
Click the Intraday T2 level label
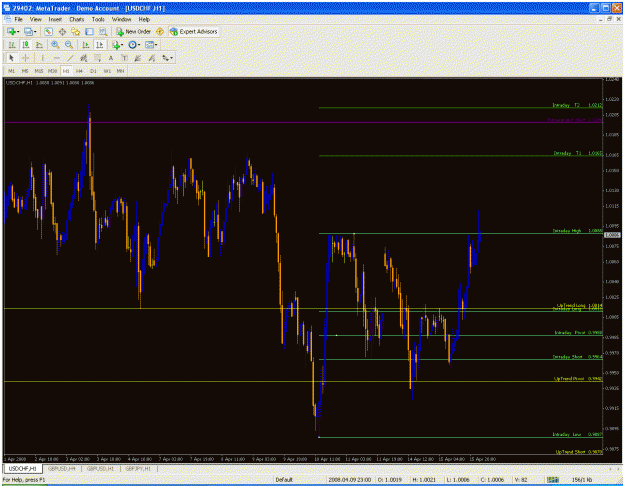click(577, 105)
